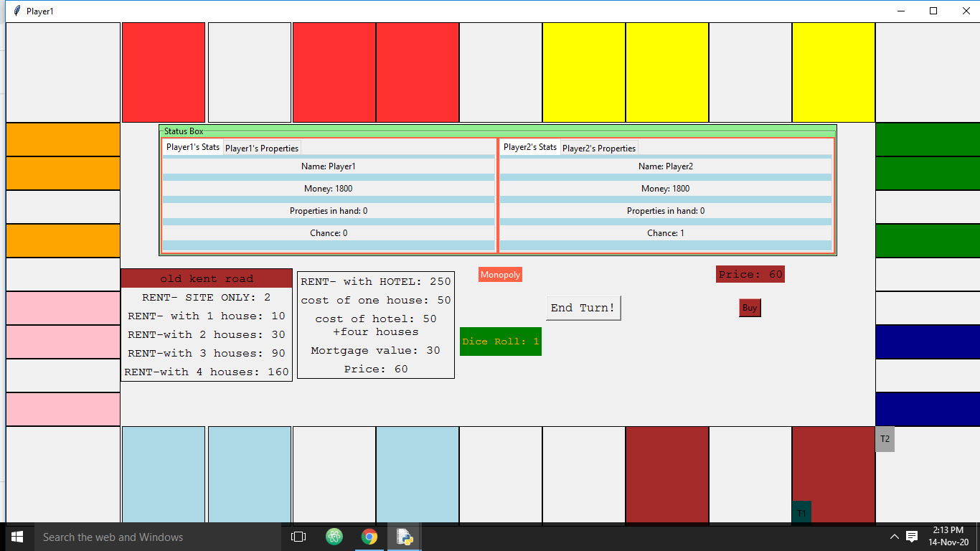The image size is (980, 551).
Task: Click the brown board square without a token
Action: (x=667, y=475)
